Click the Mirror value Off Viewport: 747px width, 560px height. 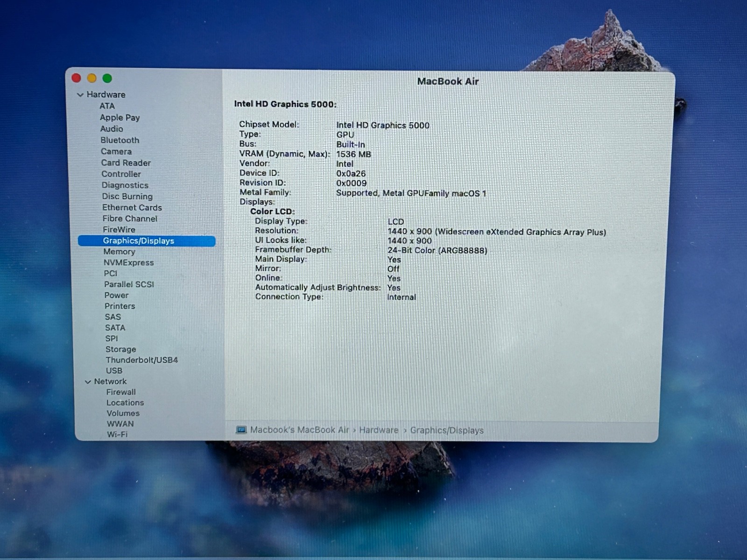(x=393, y=269)
